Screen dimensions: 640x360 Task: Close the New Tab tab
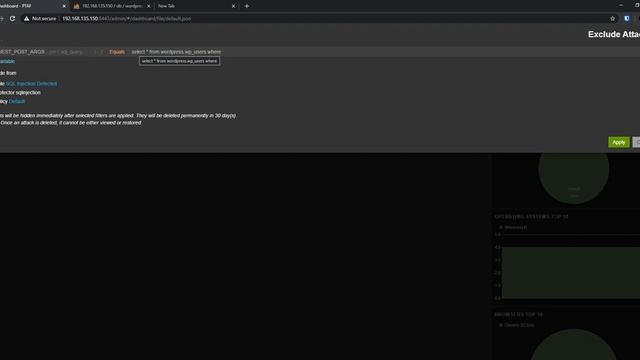[x=233, y=6]
